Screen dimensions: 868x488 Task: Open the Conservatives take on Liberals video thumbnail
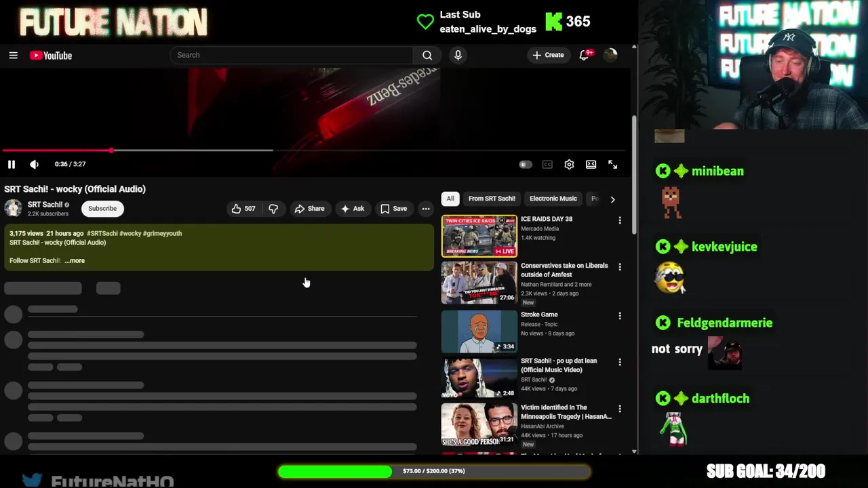tap(479, 283)
